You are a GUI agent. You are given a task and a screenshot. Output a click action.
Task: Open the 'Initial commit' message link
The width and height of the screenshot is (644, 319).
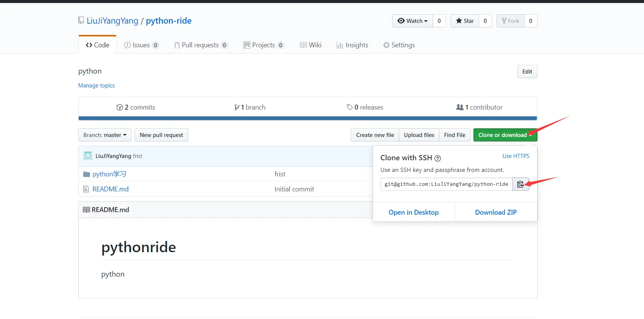click(x=294, y=189)
